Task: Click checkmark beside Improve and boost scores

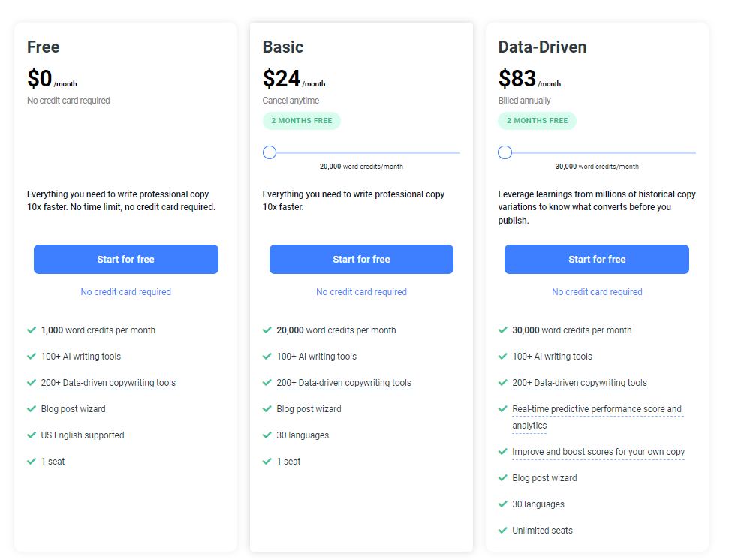Action: click(x=503, y=451)
